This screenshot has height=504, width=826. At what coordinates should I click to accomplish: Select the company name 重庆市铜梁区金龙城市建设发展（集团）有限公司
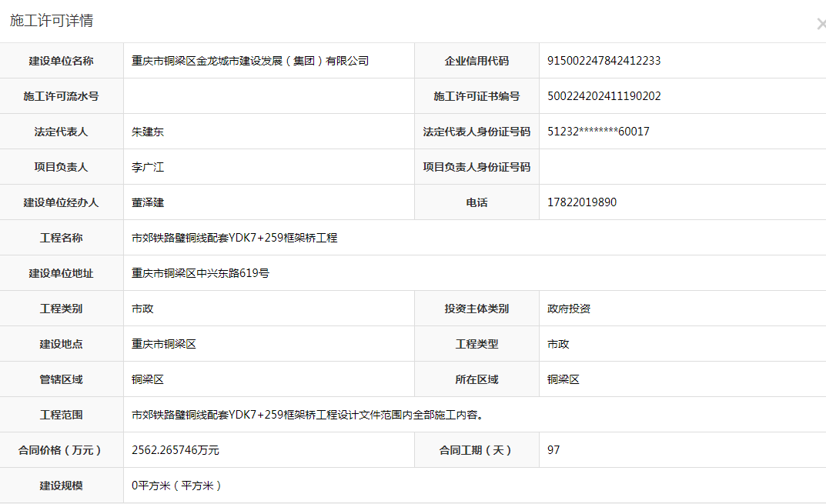coord(250,61)
